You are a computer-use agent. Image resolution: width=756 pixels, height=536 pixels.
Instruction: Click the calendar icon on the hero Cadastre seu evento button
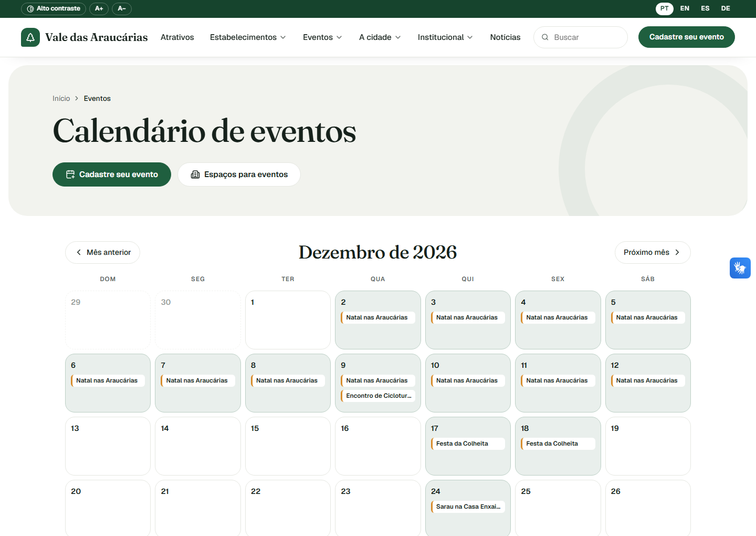[x=70, y=174]
